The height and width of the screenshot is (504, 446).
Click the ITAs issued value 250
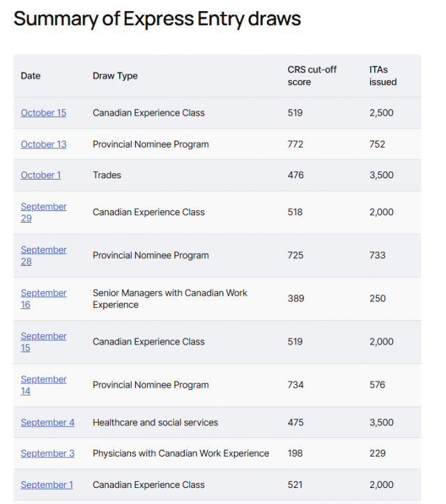[378, 299]
